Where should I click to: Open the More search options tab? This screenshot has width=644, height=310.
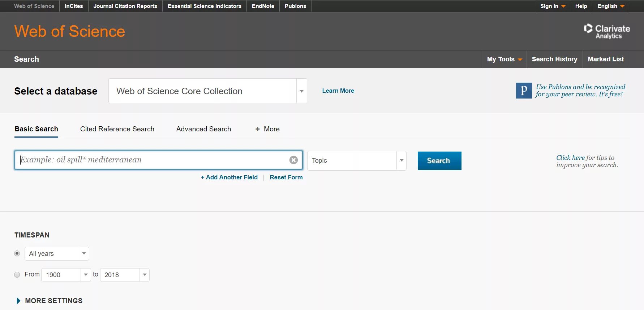pyautogui.click(x=267, y=129)
